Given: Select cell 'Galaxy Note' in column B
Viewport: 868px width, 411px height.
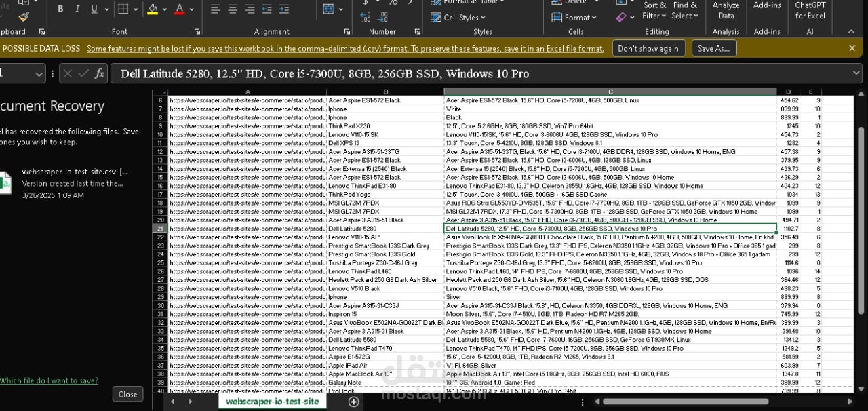Looking at the screenshot, I should tap(385, 383).
